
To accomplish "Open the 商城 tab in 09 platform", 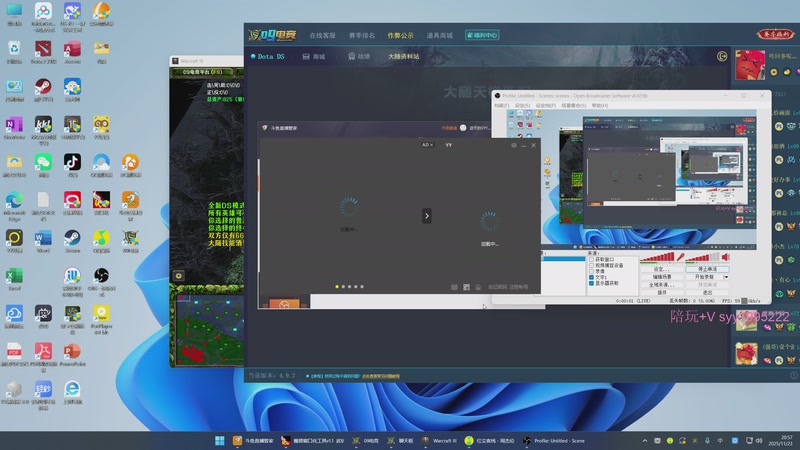I will pyautogui.click(x=314, y=57).
